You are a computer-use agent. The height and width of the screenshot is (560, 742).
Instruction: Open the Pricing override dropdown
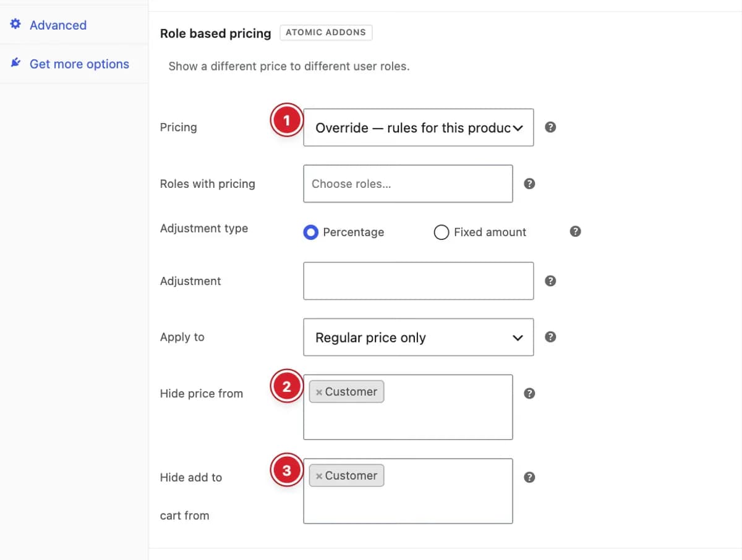click(x=419, y=127)
